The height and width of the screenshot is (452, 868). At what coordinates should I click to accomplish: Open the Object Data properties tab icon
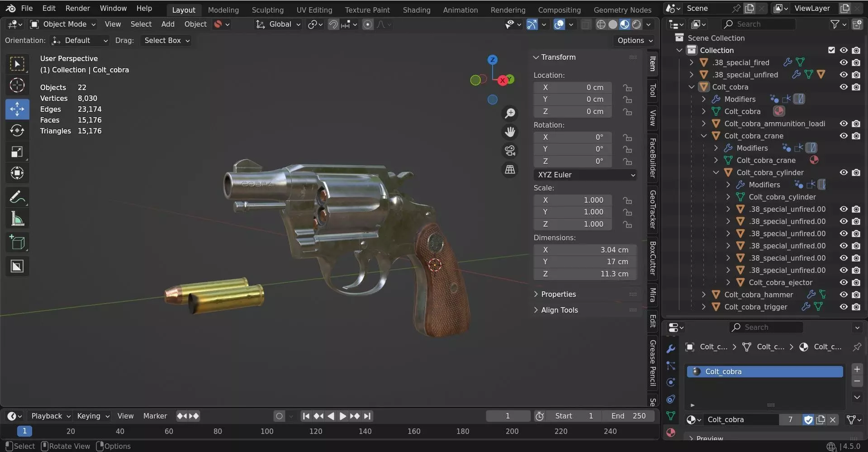671,415
